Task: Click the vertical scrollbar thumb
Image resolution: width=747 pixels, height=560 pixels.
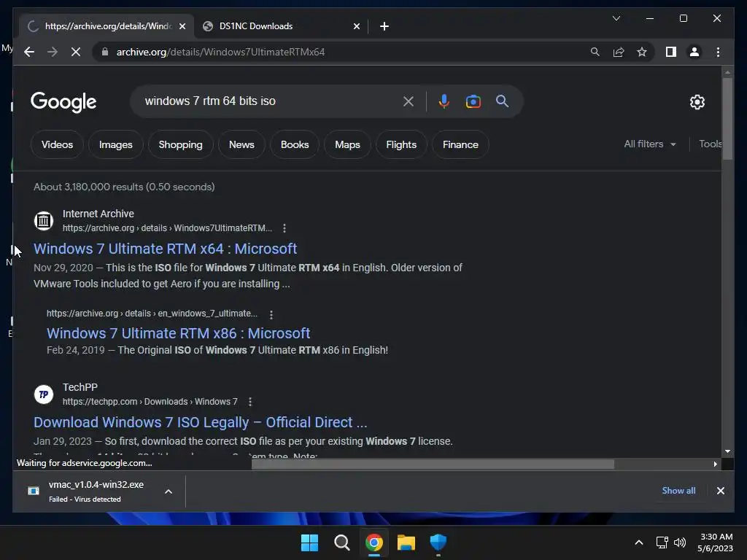Action: point(727,119)
